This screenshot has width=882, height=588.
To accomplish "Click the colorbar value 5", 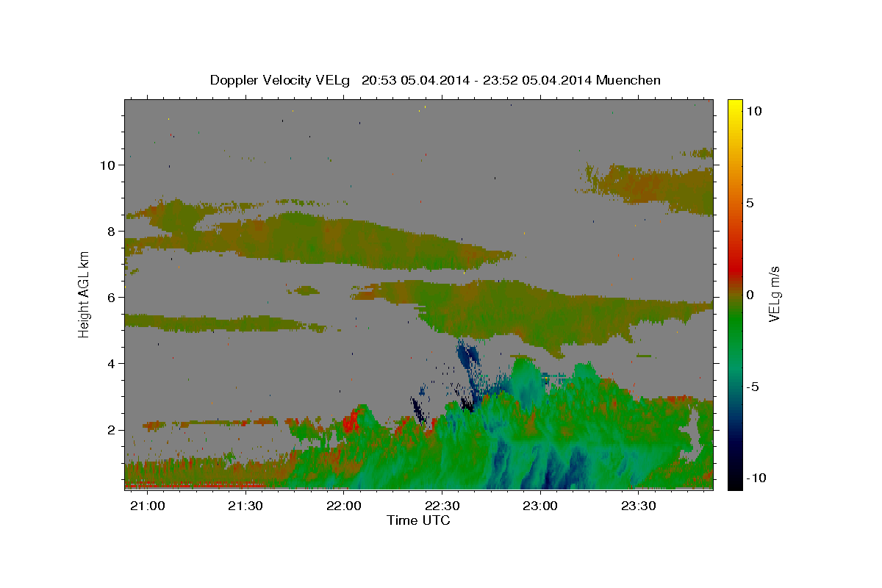I will [750, 203].
